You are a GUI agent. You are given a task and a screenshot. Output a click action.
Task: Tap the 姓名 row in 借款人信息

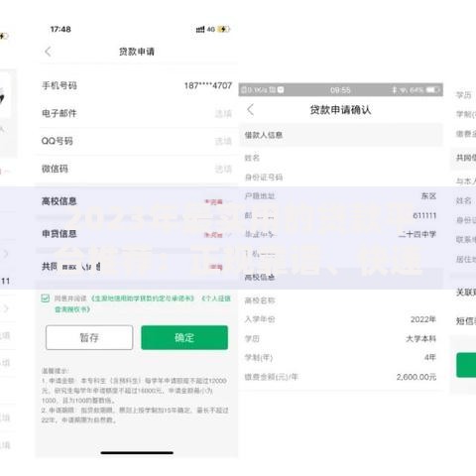coord(341,158)
